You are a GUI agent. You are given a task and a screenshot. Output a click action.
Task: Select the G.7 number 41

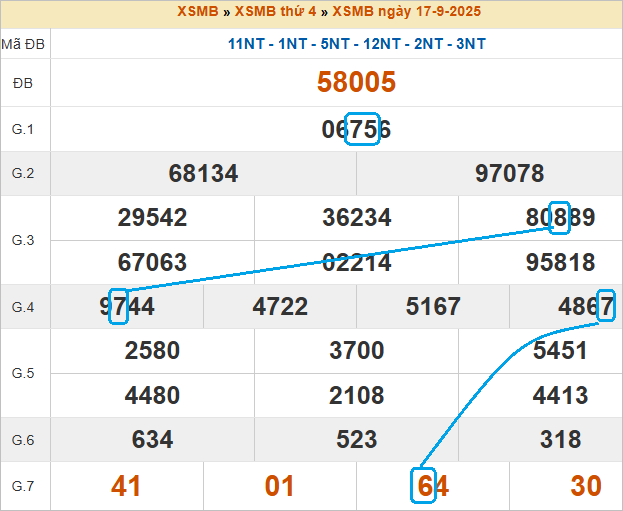126,487
